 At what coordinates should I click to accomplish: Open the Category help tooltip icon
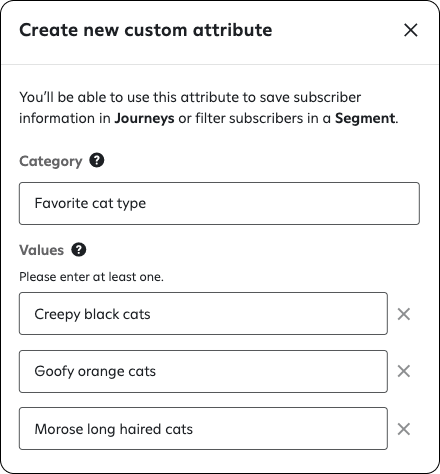(97, 160)
